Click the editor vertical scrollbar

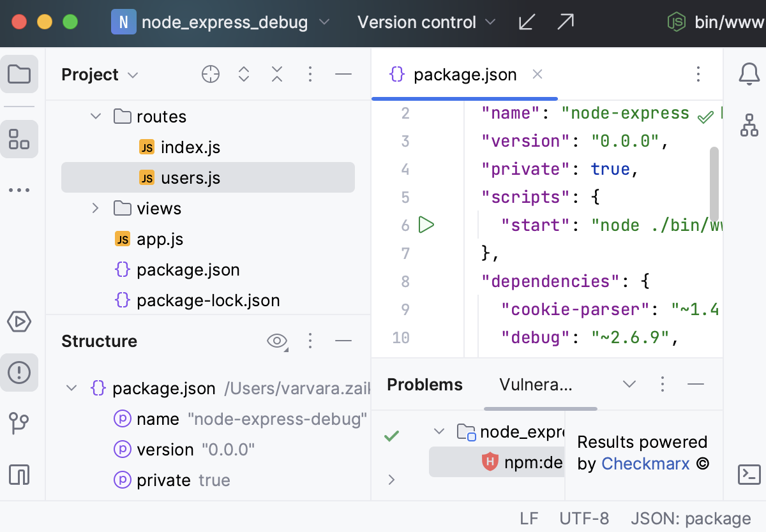714,185
